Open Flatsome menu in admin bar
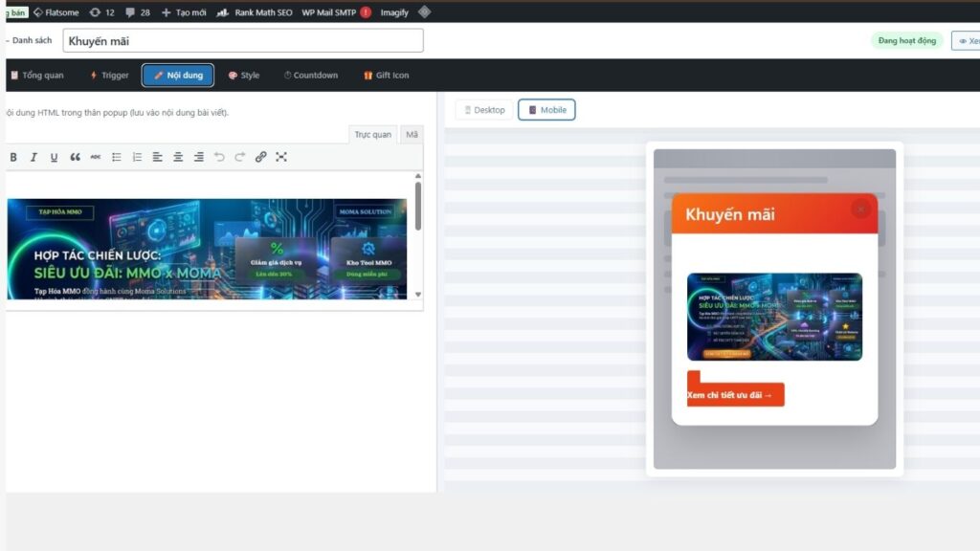The height and width of the screenshot is (551, 980). pos(56,11)
